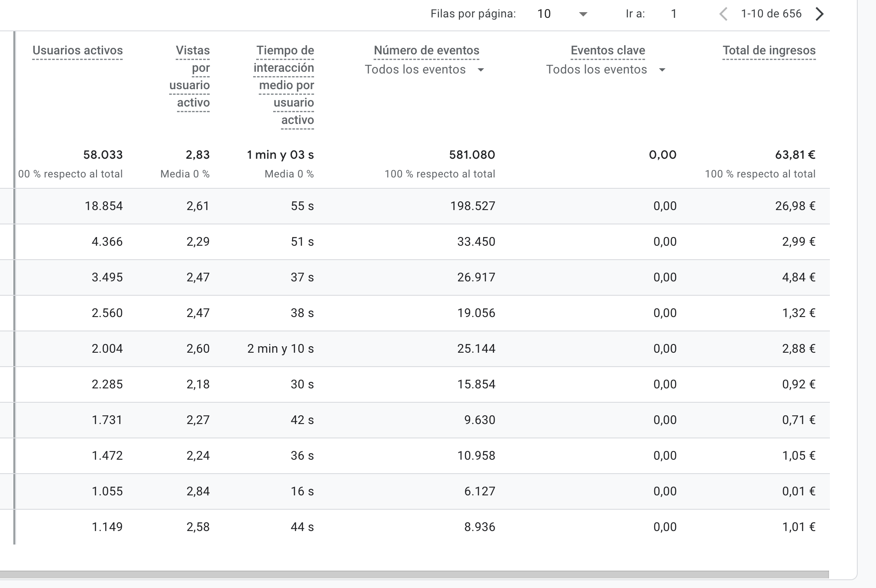Click the 2 min y 10 s cell

point(280,348)
